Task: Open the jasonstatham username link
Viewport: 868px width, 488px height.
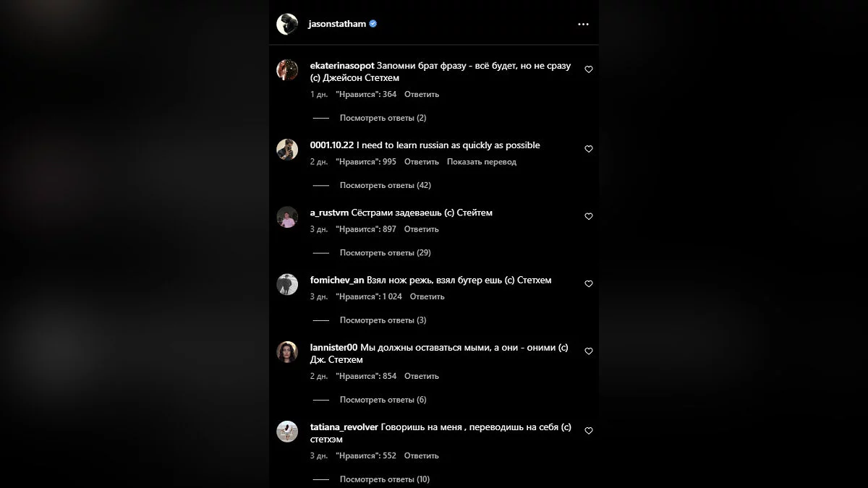Action: tap(336, 24)
